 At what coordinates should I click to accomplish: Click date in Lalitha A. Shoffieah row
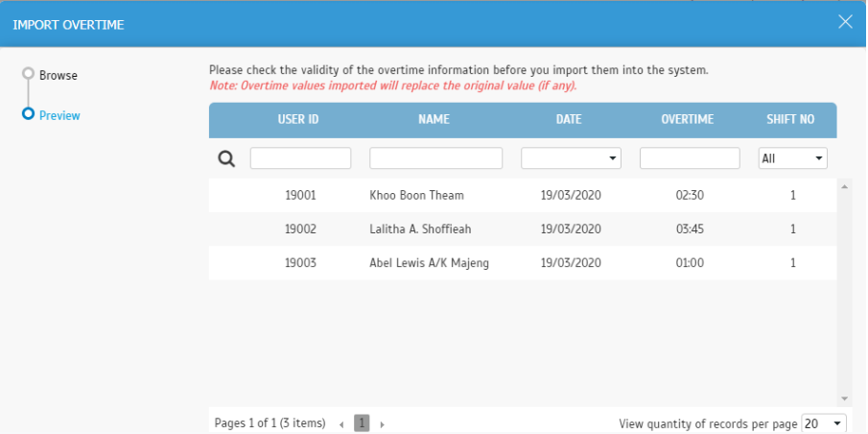[x=571, y=229]
